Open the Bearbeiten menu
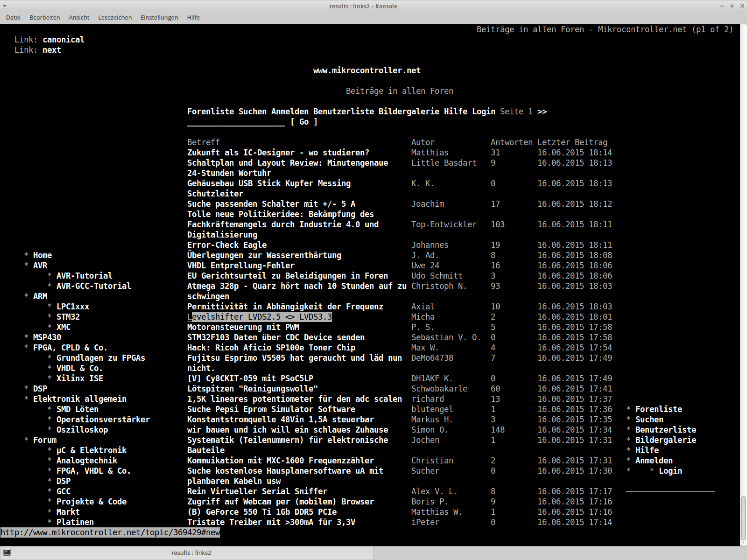The width and height of the screenshot is (747, 560). [x=44, y=17]
